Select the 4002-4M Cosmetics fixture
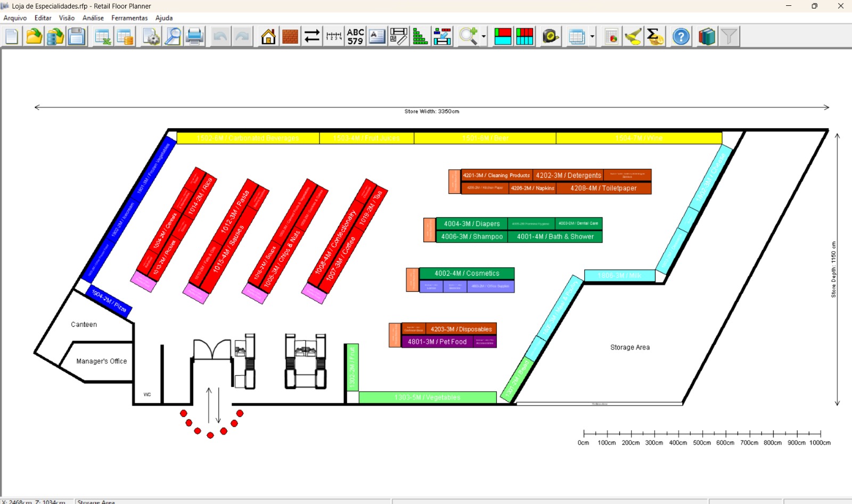 467,274
